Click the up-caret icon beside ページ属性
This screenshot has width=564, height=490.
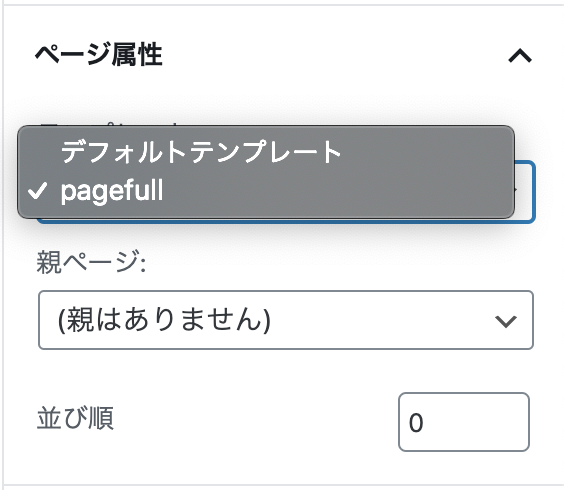pos(520,56)
